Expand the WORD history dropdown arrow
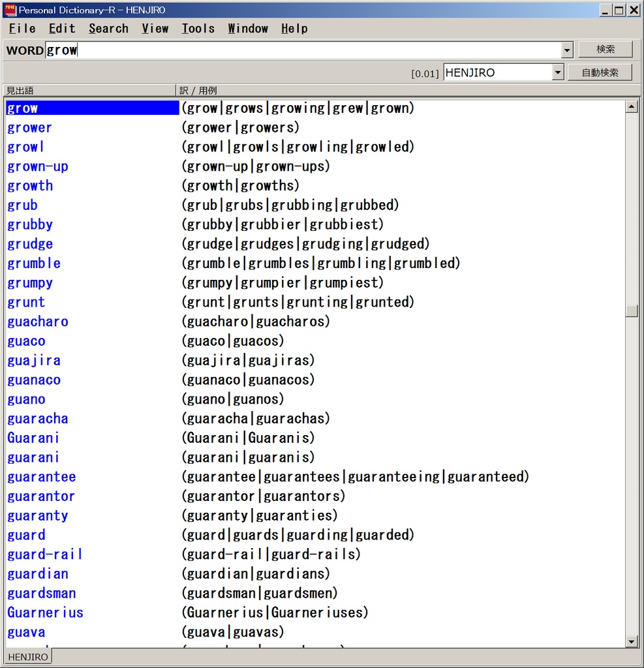The image size is (644, 668). 567,50
